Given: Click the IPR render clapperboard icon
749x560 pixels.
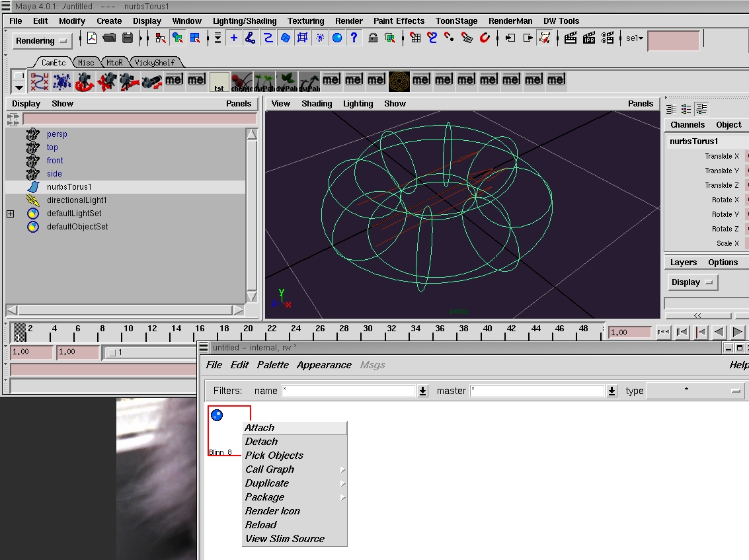Looking at the screenshot, I should click(589, 38).
